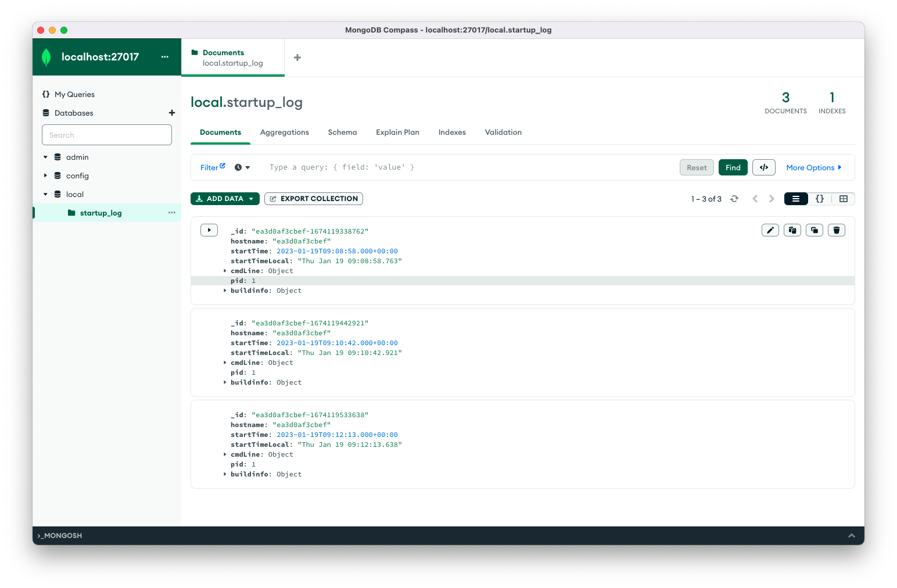Click the Databases heading in sidebar
Screen dimensions: 897x588
[x=74, y=113]
